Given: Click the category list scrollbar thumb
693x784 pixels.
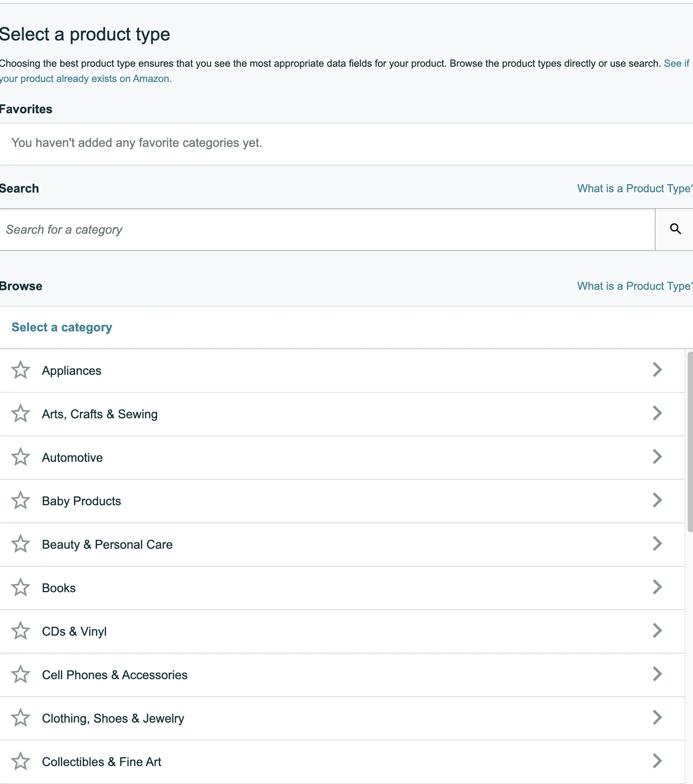Looking at the screenshot, I should pos(690,442).
